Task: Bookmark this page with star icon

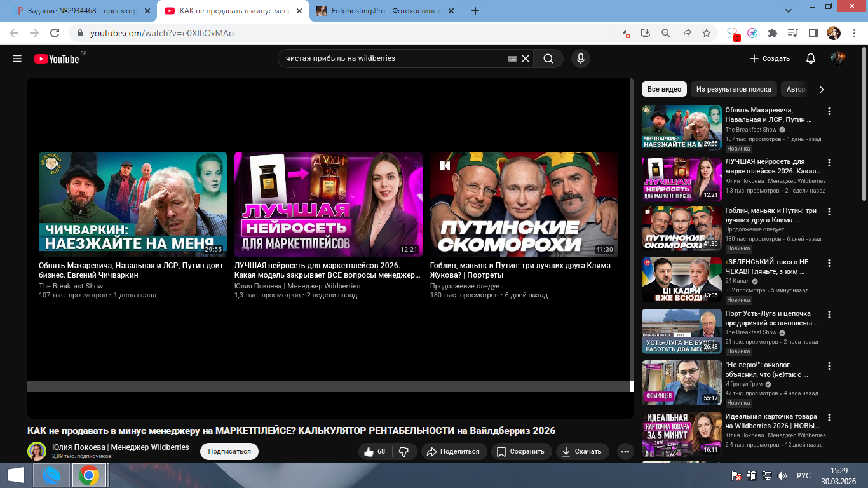Action: pos(706,33)
